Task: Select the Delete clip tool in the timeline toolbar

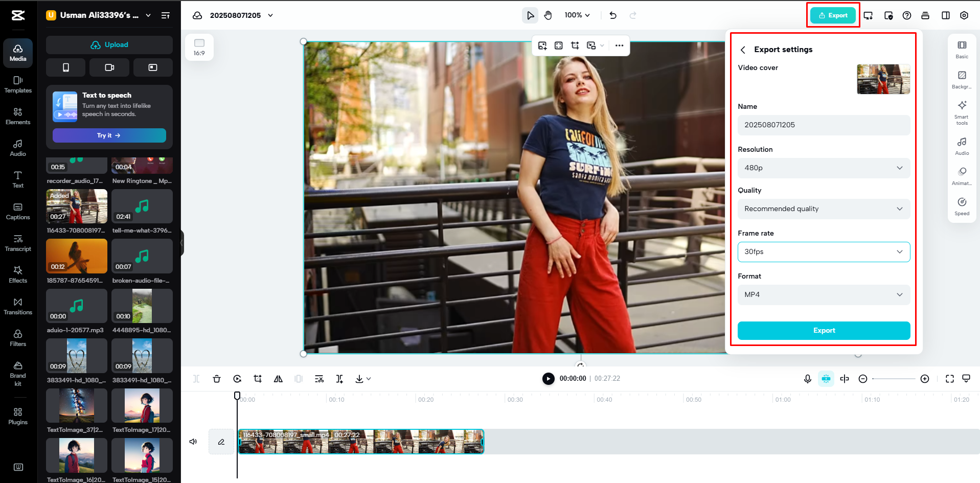Action: point(217,379)
